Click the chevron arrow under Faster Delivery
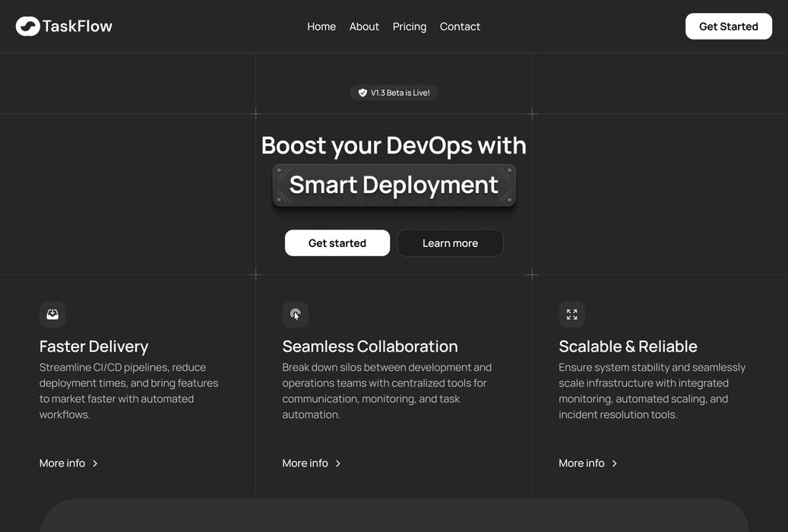The width and height of the screenshot is (788, 532). (95, 464)
